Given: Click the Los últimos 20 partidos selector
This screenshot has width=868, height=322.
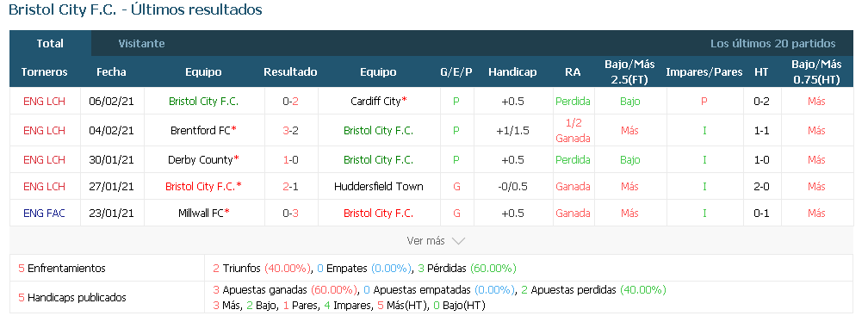Looking at the screenshot, I should (772, 43).
